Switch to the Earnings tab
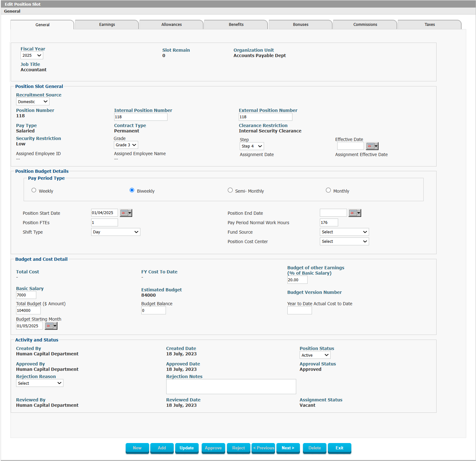 (107, 24)
